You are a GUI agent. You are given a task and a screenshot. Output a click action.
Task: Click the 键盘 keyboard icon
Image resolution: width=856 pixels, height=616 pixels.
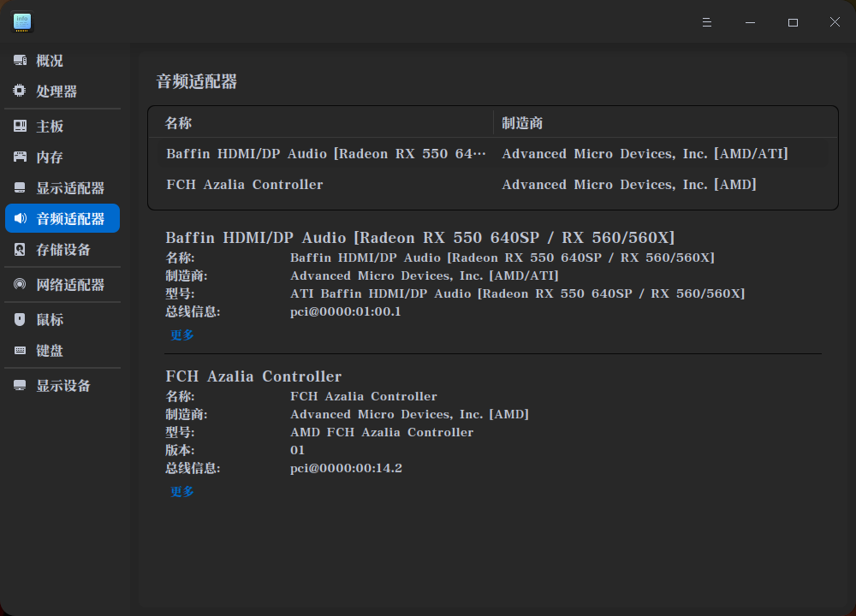coord(21,350)
